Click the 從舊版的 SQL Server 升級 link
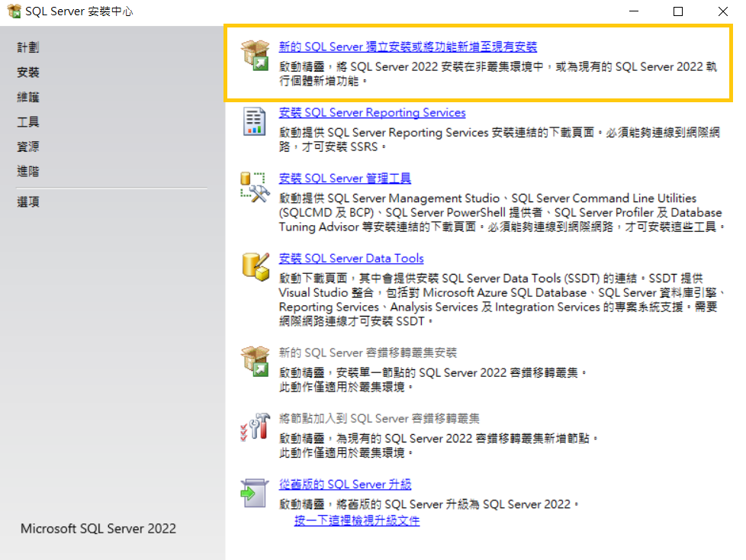746x560 pixels. 345,484
